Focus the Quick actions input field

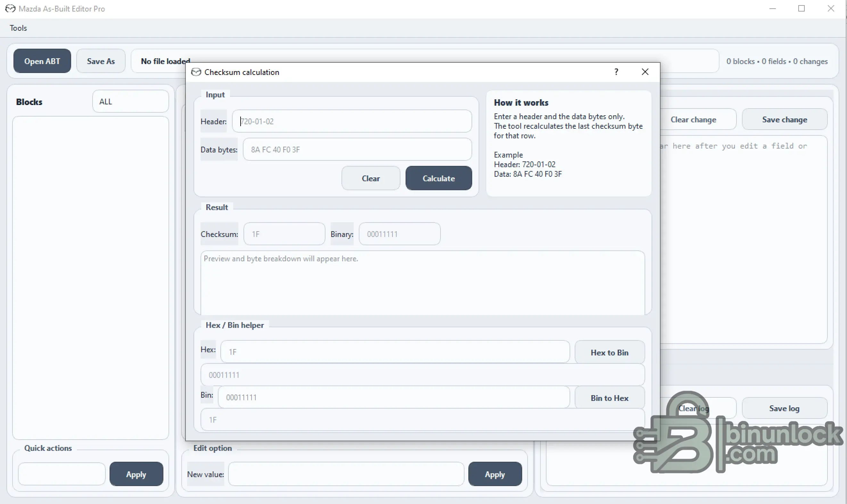click(x=62, y=474)
